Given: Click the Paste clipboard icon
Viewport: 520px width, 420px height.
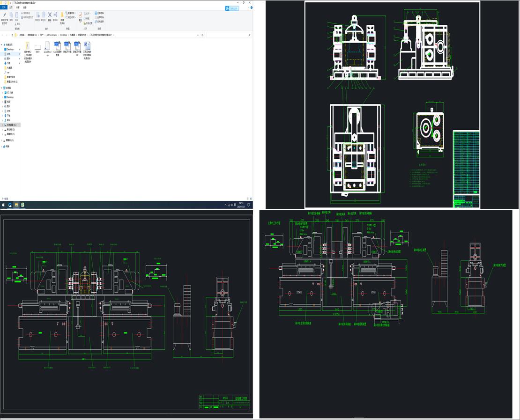Looking at the screenshot, I should (x=18, y=15).
